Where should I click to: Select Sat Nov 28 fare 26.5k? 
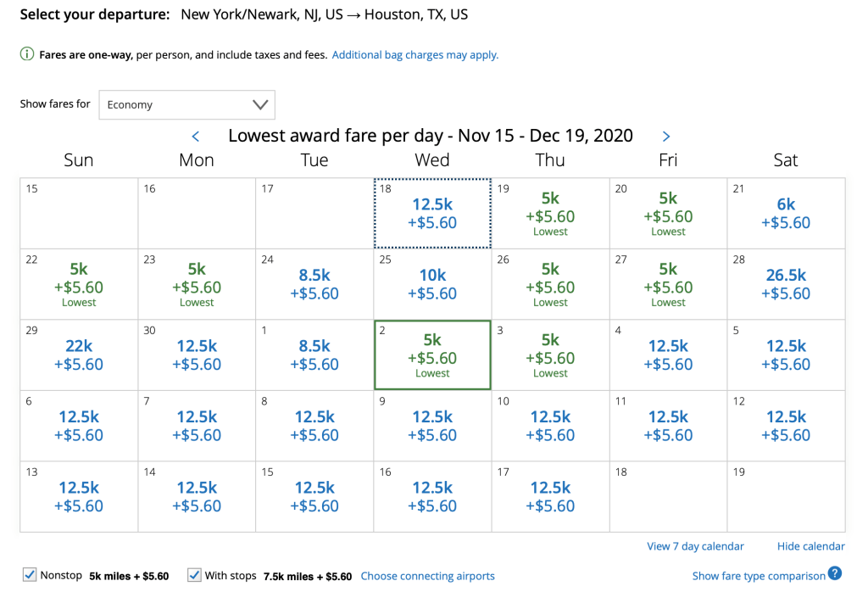(786, 284)
